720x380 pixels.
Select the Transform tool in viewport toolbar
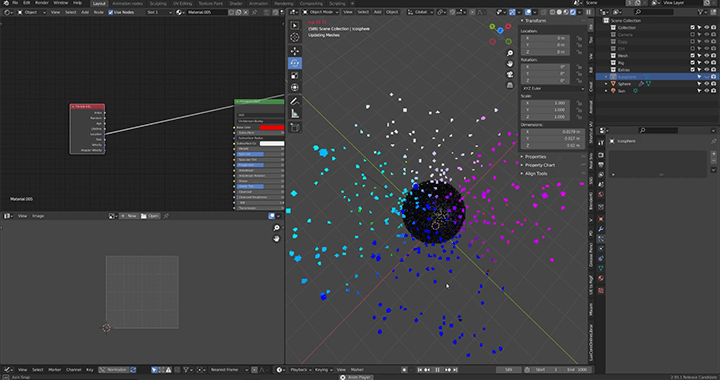click(295, 87)
